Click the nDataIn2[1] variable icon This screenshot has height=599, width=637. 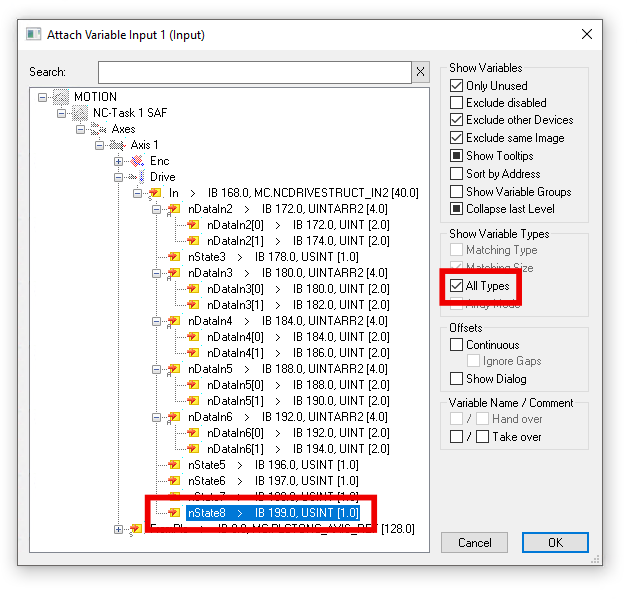click(x=193, y=241)
